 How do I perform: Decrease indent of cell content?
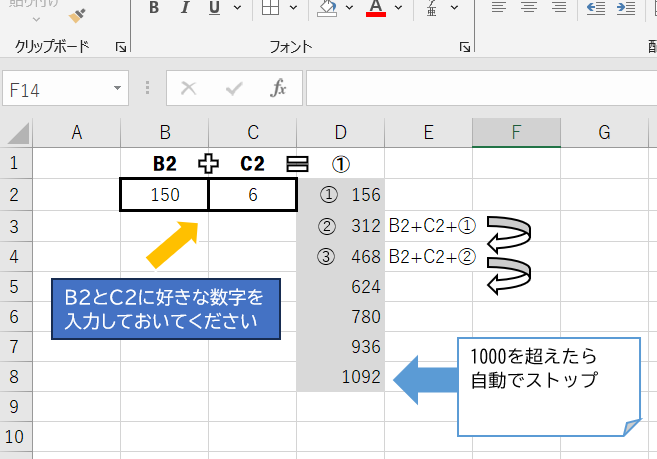597,9
